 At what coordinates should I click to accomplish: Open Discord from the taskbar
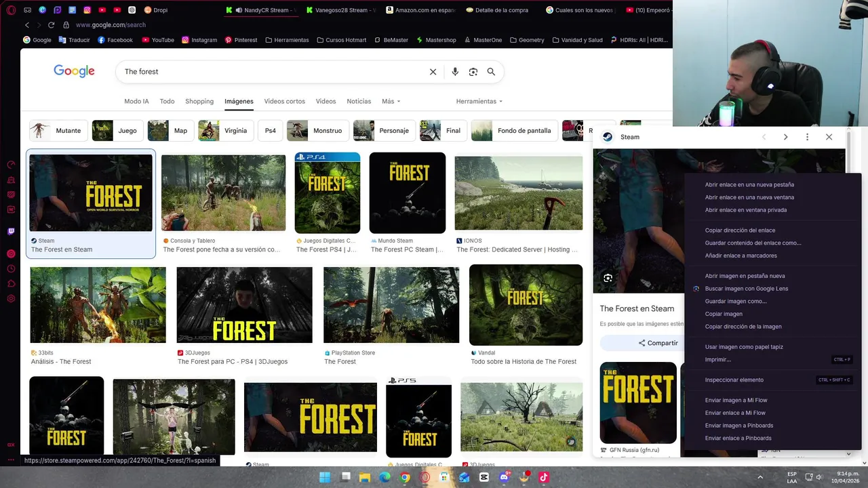point(504,477)
